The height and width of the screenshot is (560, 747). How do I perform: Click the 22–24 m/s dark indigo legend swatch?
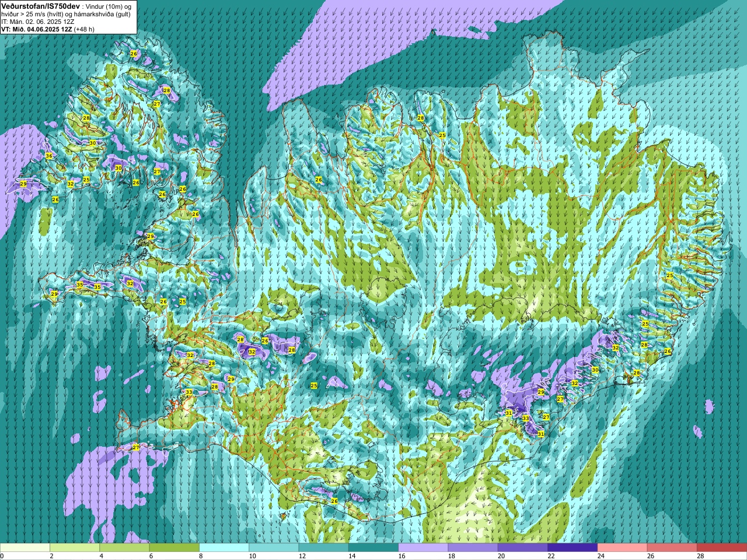pos(573,548)
